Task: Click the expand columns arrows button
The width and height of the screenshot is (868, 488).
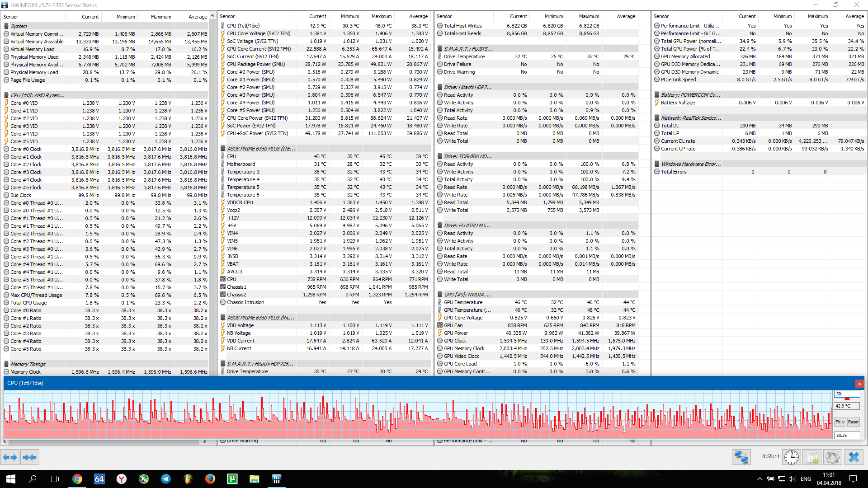Action: click(10, 457)
